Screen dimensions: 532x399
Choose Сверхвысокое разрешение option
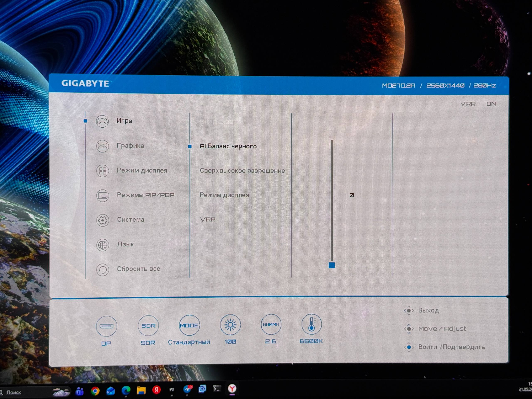coord(243,171)
